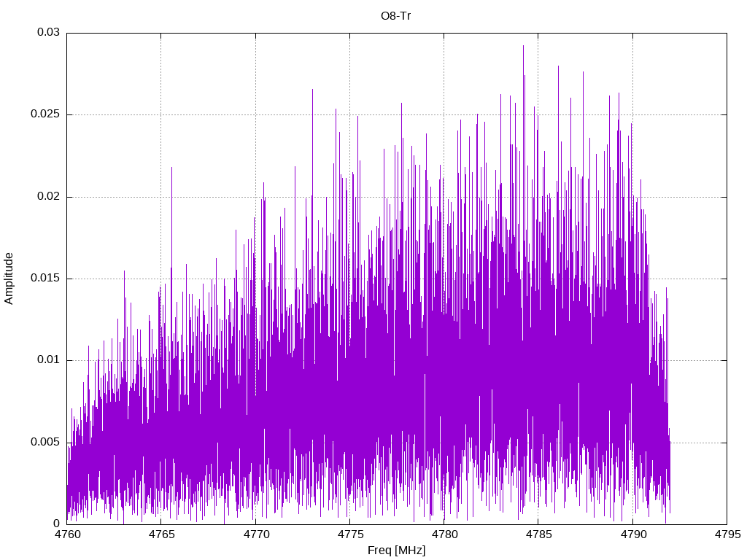Image resolution: width=747 pixels, height=560 pixels.
Task: Click the 0.005 y-axis tick label
Action: click(x=45, y=442)
